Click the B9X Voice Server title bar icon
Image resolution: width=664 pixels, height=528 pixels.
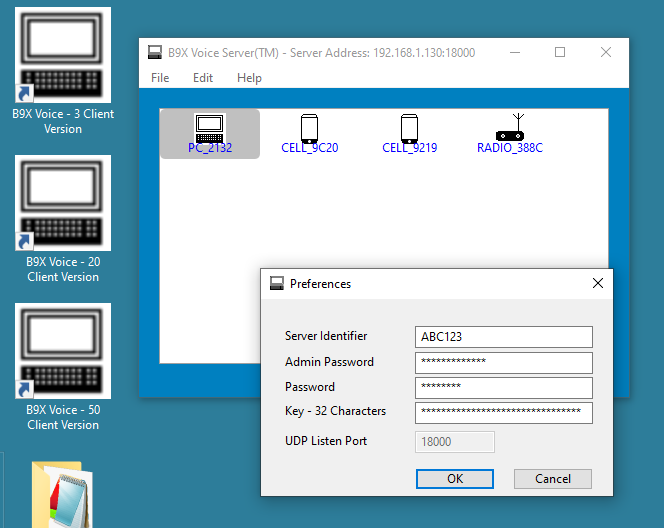(155, 52)
